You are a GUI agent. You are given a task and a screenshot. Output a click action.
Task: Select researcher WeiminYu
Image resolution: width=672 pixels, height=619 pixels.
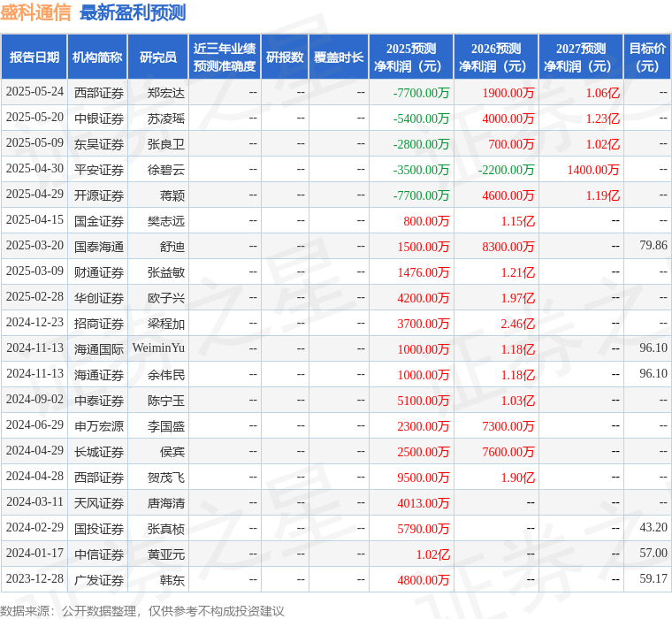[x=158, y=348]
